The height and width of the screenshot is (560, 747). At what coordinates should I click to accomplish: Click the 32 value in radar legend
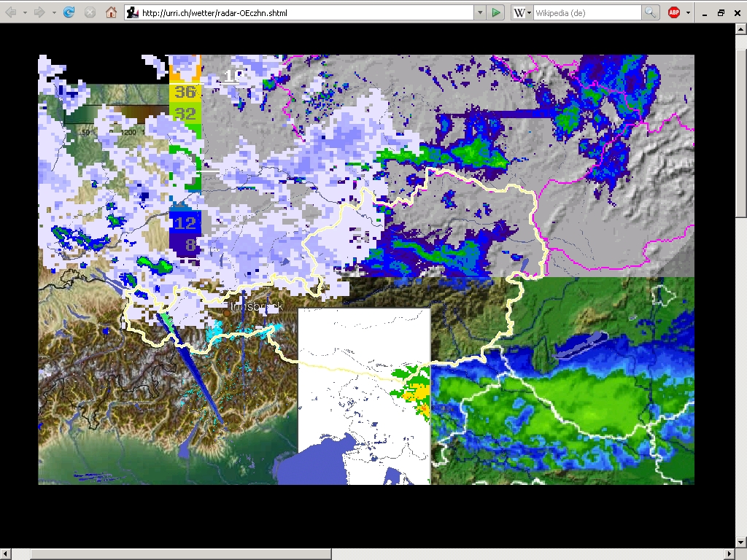pos(185,114)
